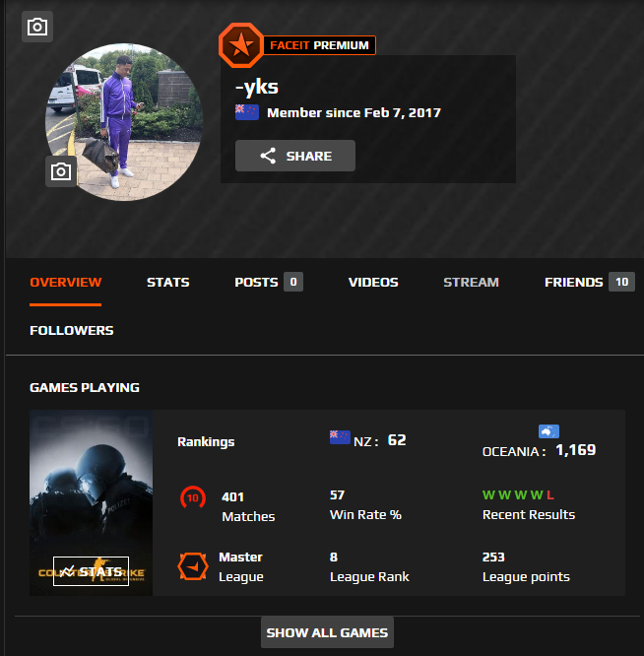Click the GAMES PLAYING heading

(85, 387)
